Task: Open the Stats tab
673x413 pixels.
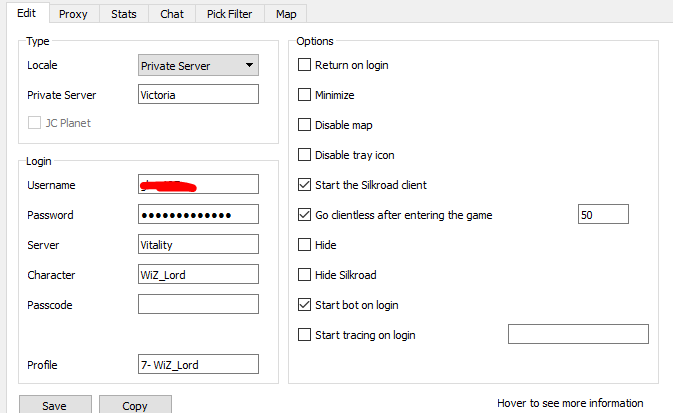Action: [124, 14]
